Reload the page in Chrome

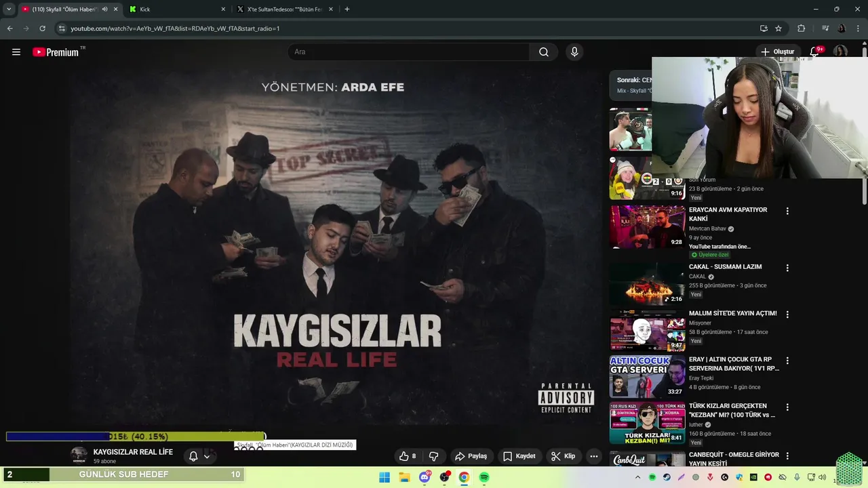pos(42,28)
